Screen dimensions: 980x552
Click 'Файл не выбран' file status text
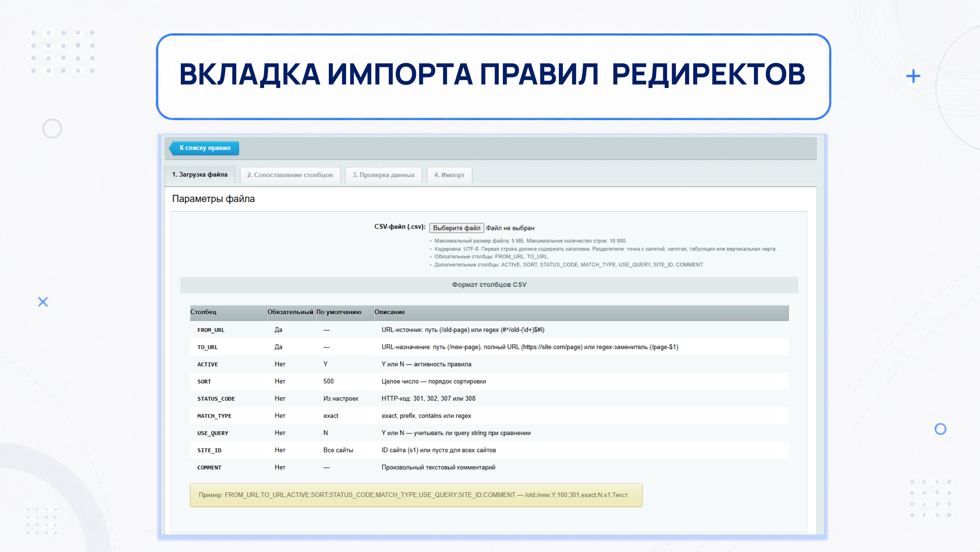[510, 228]
